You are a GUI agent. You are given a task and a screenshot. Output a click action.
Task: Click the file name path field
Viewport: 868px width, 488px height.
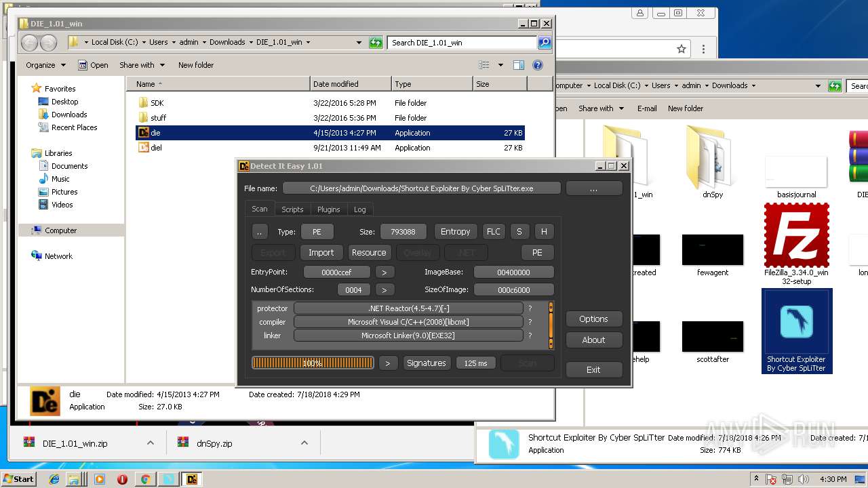pyautogui.click(x=422, y=188)
